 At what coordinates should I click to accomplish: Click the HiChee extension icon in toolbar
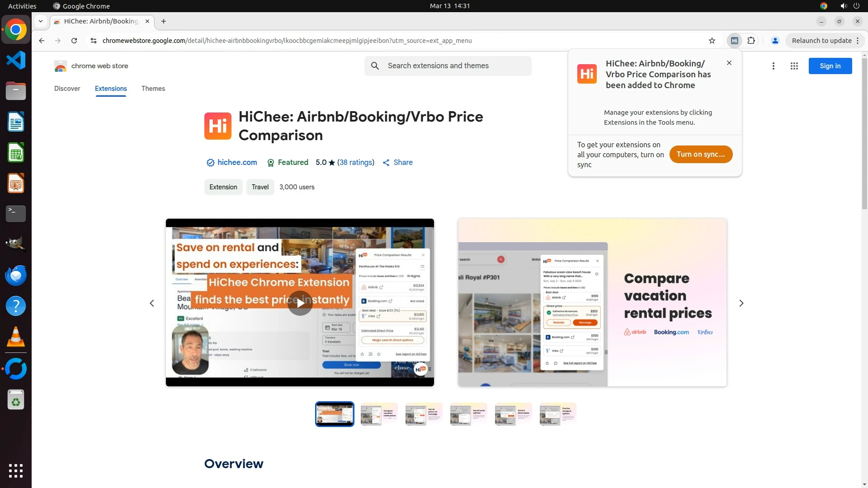[x=735, y=41]
